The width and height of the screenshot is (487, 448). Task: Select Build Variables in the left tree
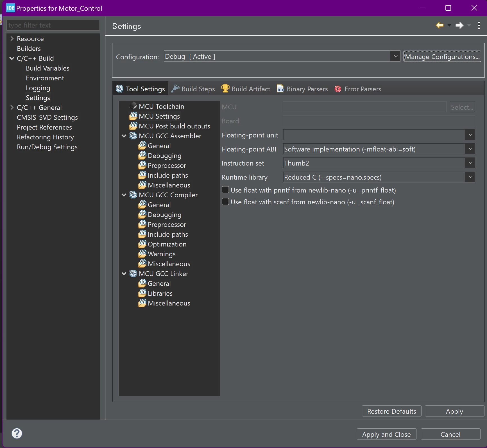[47, 68]
